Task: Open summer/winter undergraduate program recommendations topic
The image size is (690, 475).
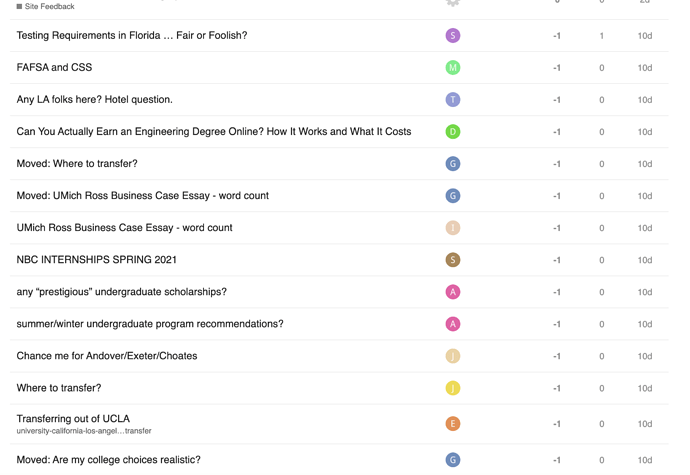Action: (150, 324)
